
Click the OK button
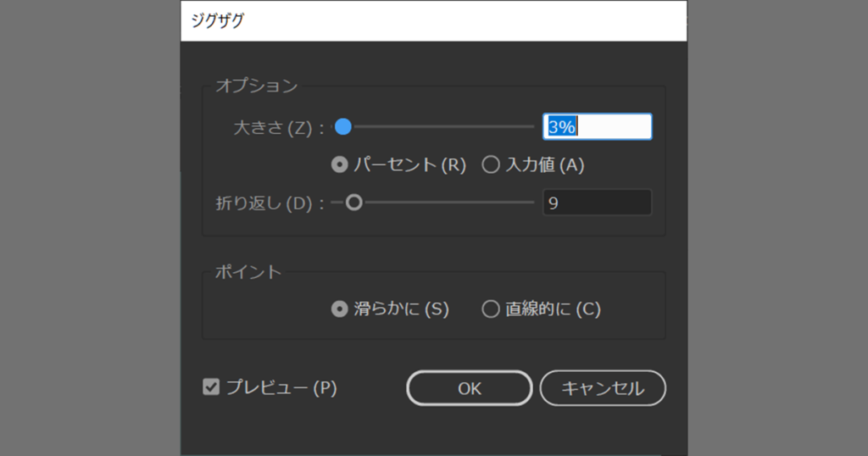pyautogui.click(x=469, y=388)
